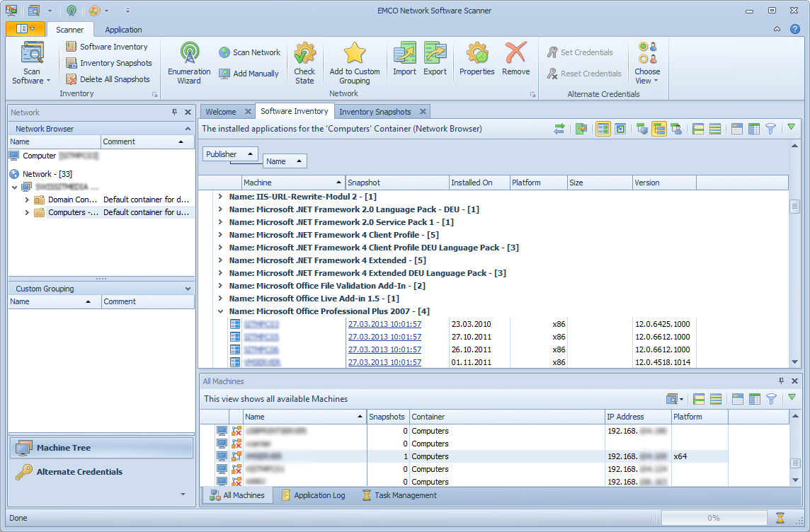Collapse the Microsoft Office Professional Plus 2007 group
The height and width of the screenshot is (532, 810).
pyautogui.click(x=221, y=311)
